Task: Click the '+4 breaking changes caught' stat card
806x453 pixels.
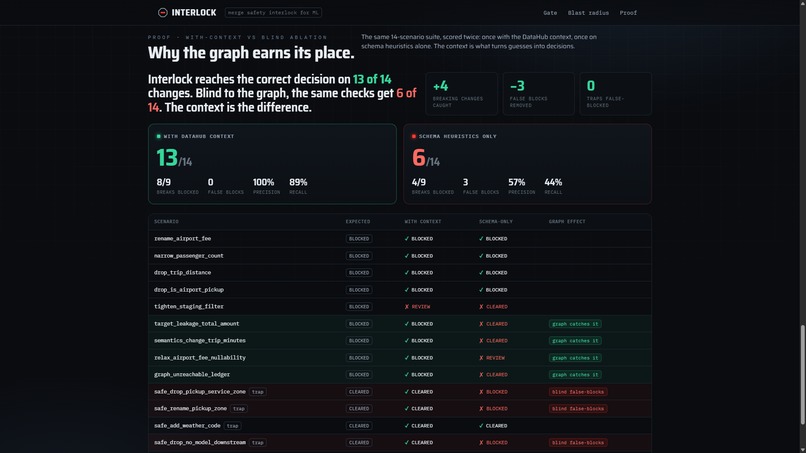Action: (x=461, y=94)
